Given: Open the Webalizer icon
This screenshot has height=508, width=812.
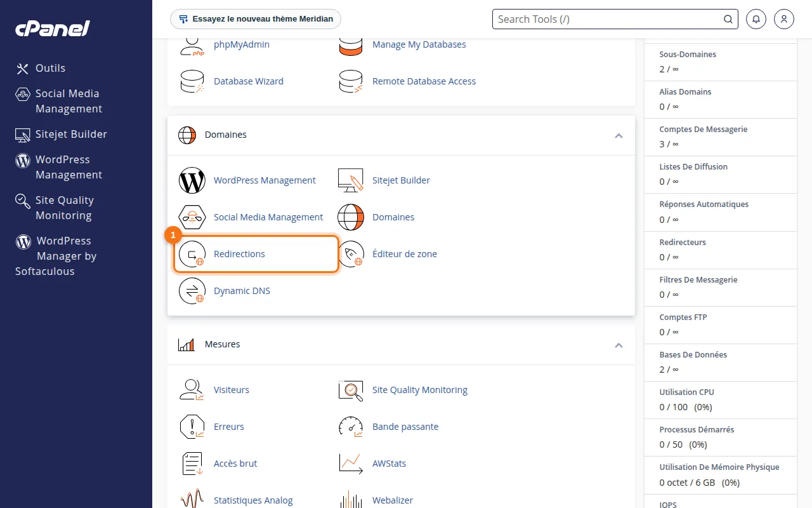Looking at the screenshot, I should pos(350,499).
